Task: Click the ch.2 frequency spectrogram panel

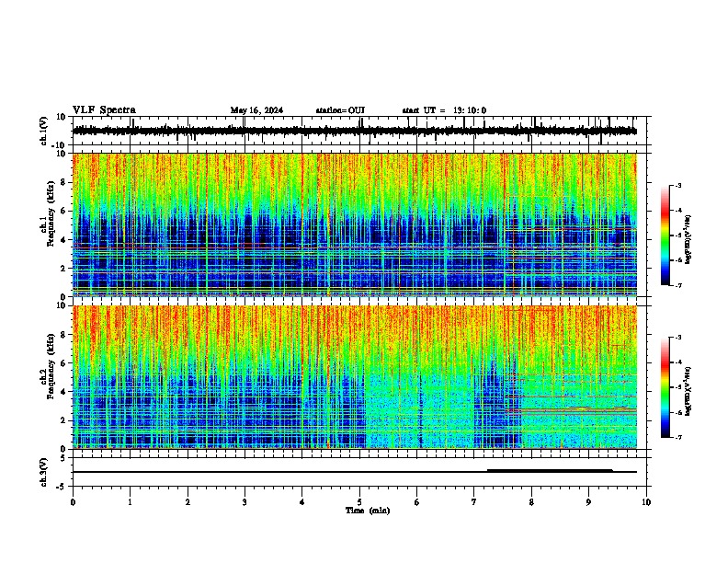Action: [x=359, y=377]
